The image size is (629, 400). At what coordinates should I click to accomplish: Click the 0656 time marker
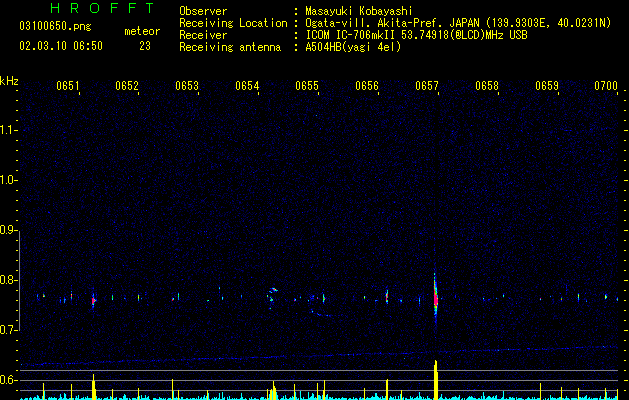[367, 85]
